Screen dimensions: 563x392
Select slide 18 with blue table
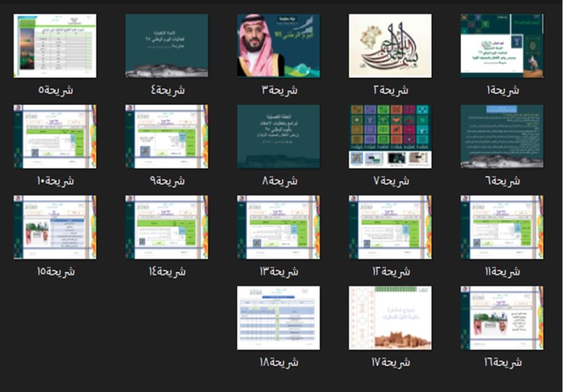pyautogui.click(x=278, y=318)
